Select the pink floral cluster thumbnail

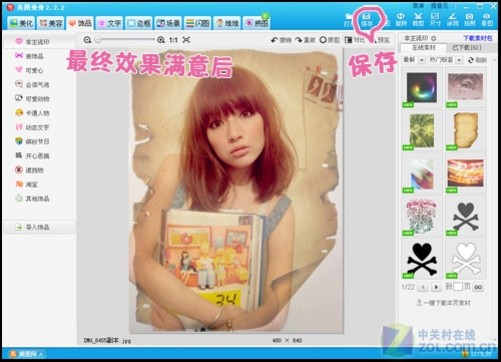(422, 216)
